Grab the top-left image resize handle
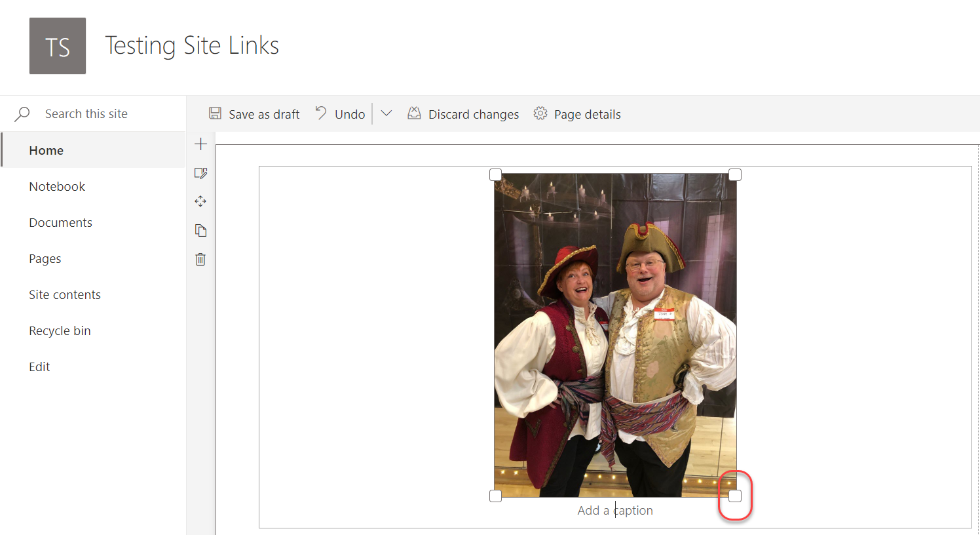Viewport: 980px width, 535px height. 495,174
